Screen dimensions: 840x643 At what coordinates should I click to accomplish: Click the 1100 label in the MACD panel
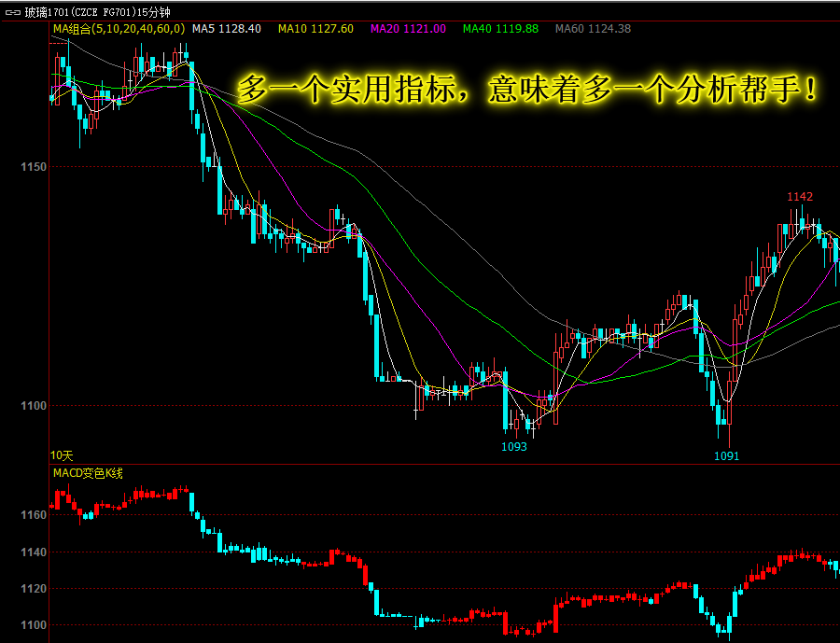point(34,625)
